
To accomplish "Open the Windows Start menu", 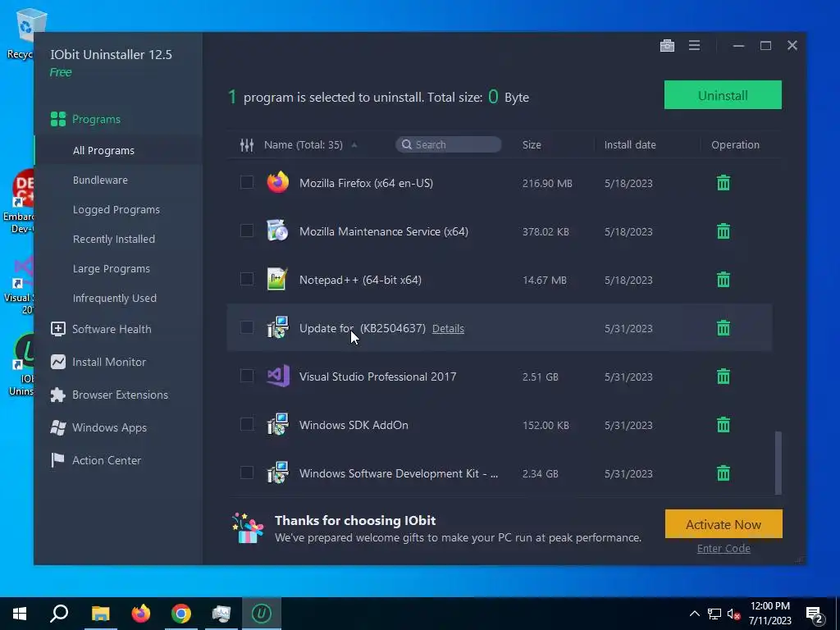I will click(x=20, y=614).
